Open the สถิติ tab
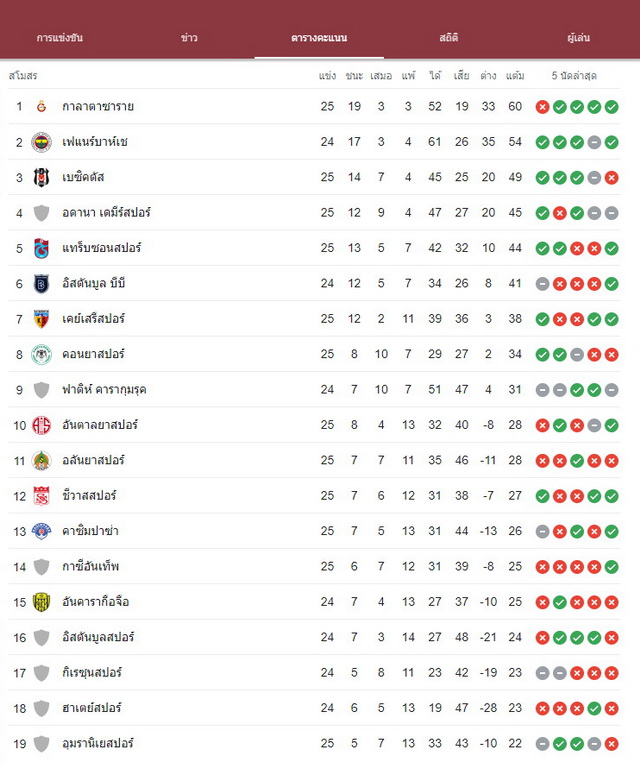640x769 pixels. 449,38
